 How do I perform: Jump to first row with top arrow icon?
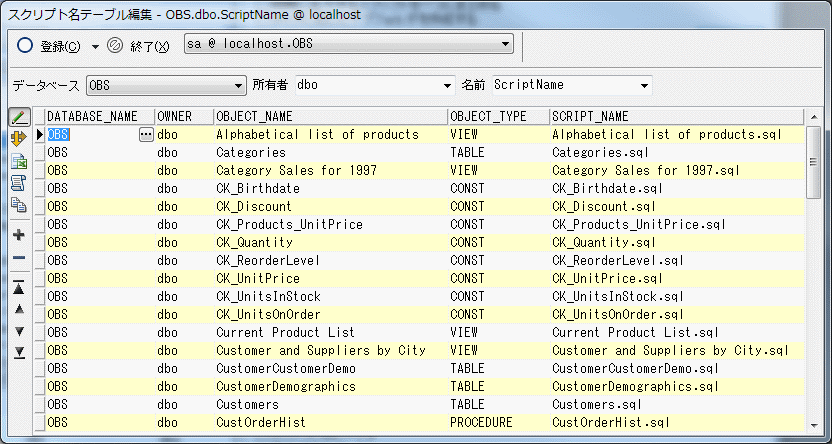tap(19, 287)
